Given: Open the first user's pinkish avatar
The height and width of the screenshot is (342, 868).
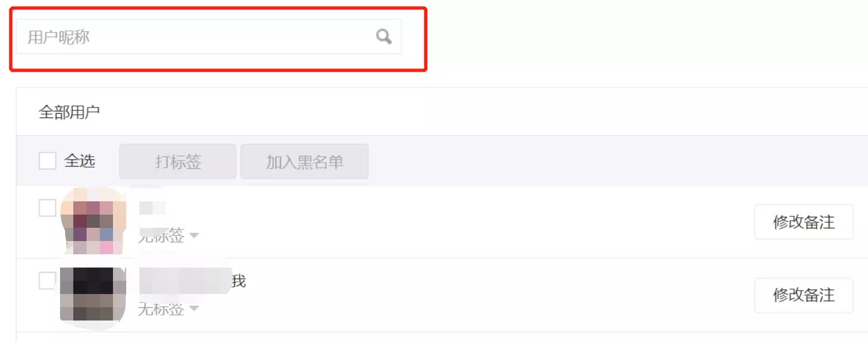Looking at the screenshot, I should [x=93, y=221].
